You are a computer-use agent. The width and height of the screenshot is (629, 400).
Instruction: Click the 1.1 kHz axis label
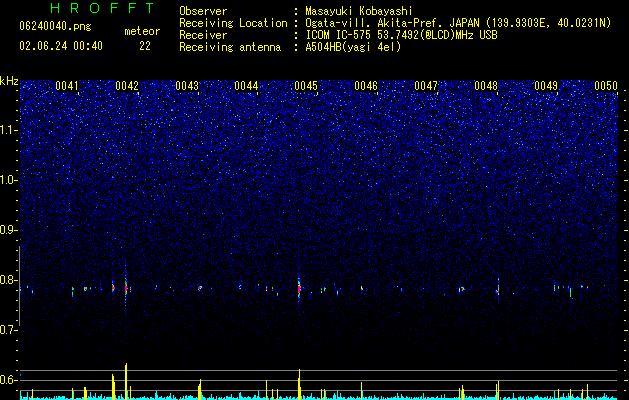(x=8, y=130)
